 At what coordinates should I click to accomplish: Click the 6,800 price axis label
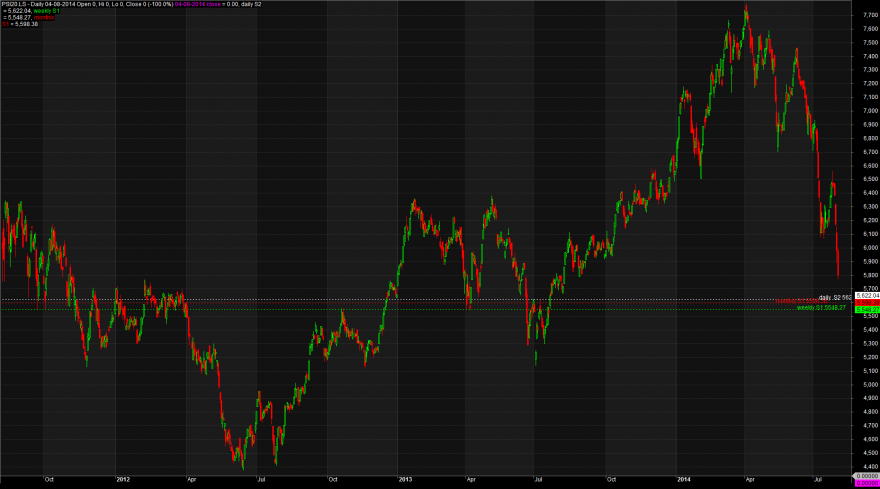(870, 138)
